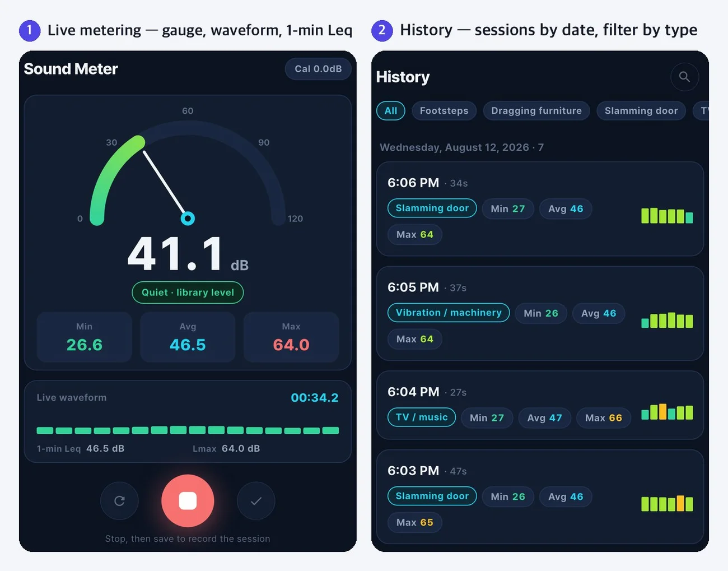Open the search icon in History
Image resolution: width=728 pixels, height=571 pixels.
pyautogui.click(x=684, y=77)
